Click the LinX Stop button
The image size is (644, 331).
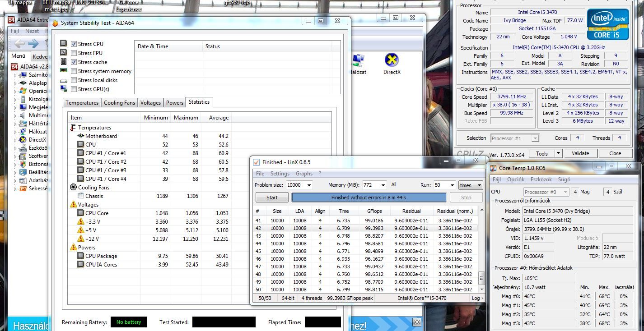click(x=466, y=198)
